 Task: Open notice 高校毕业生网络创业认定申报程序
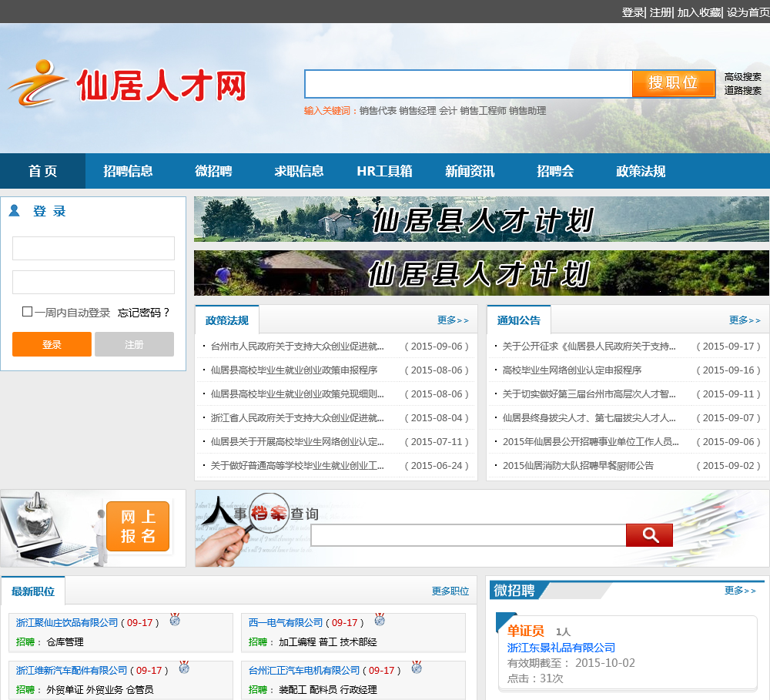click(572, 370)
